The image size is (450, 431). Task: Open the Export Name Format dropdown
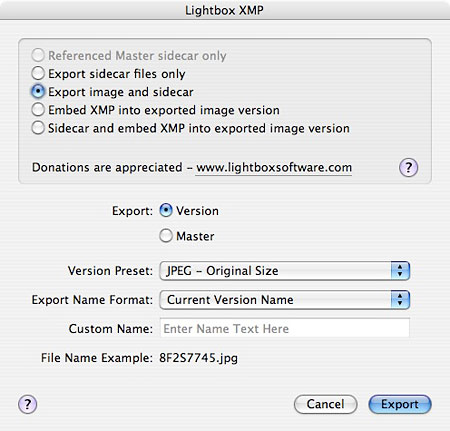click(x=285, y=300)
